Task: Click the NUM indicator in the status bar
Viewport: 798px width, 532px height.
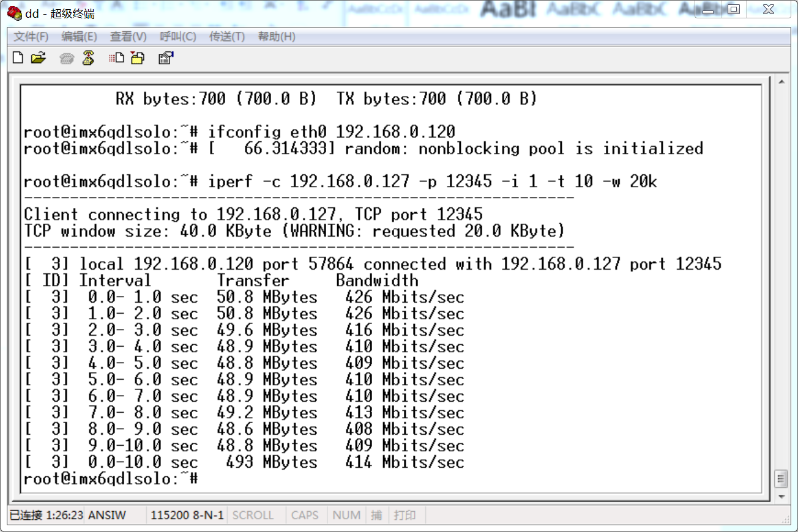Action: tap(346, 515)
